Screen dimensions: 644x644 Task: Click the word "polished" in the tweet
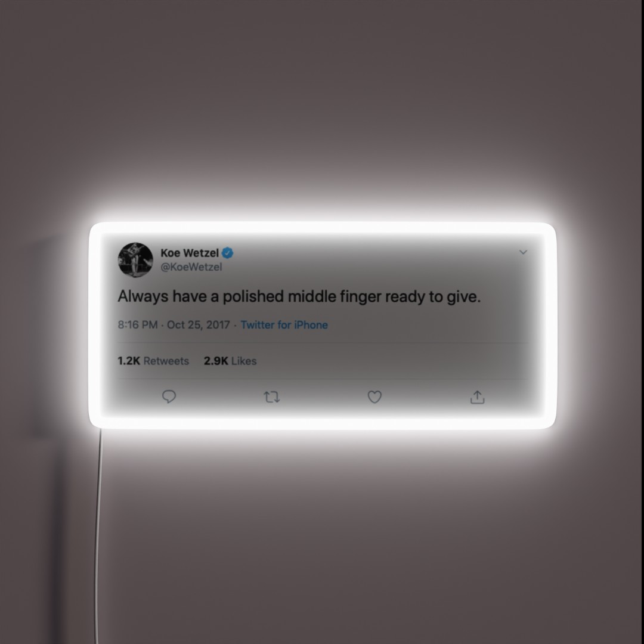[x=253, y=296]
